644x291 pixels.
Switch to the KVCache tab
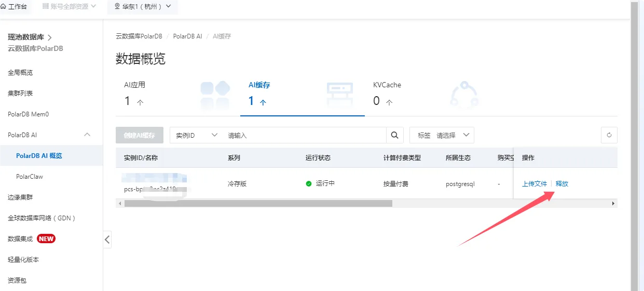point(427,94)
